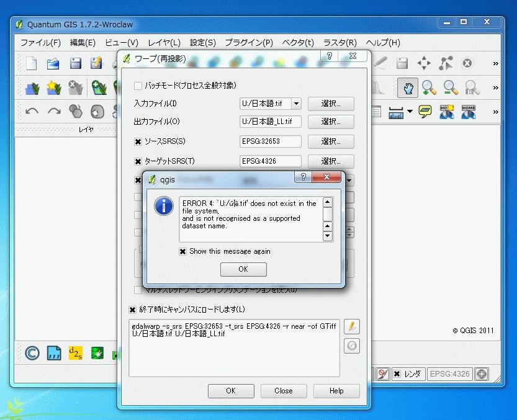Click the Undo arrow in toolbar

(x=32, y=112)
